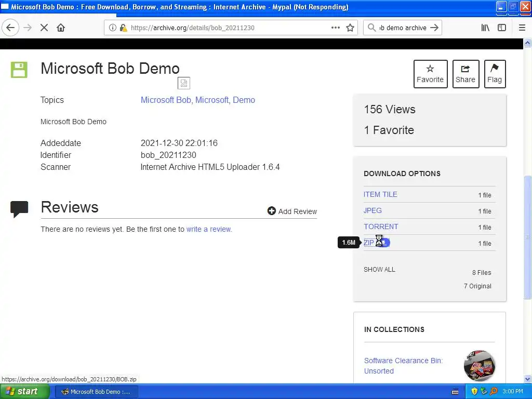Download the JPEG file
The width and height of the screenshot is (532, 399).
(373, 210)
